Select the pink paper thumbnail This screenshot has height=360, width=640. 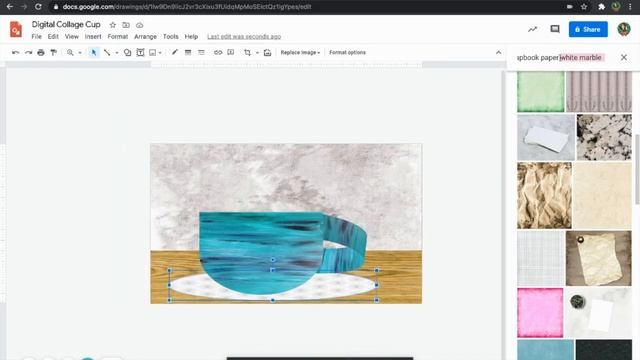point(540,313)
